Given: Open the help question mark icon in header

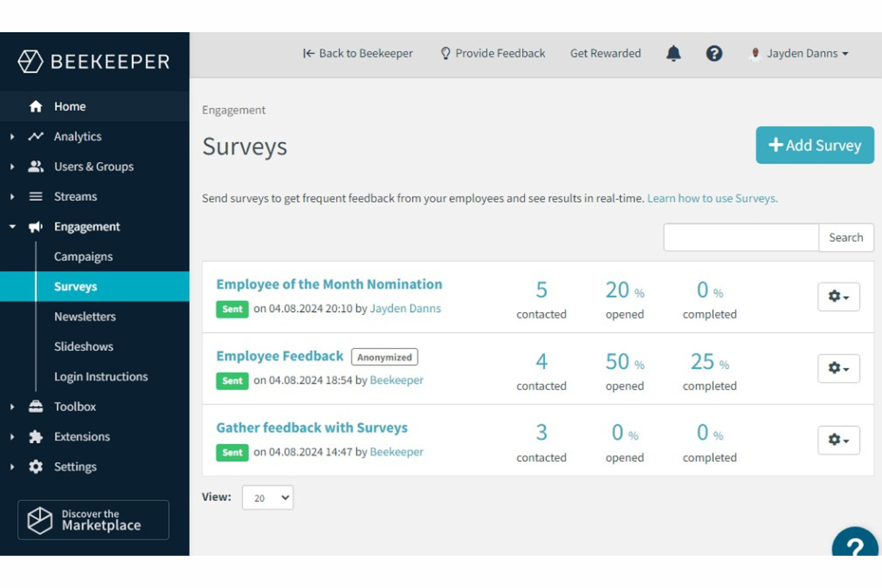Looking at the screenshot, I should pos(713,54).
